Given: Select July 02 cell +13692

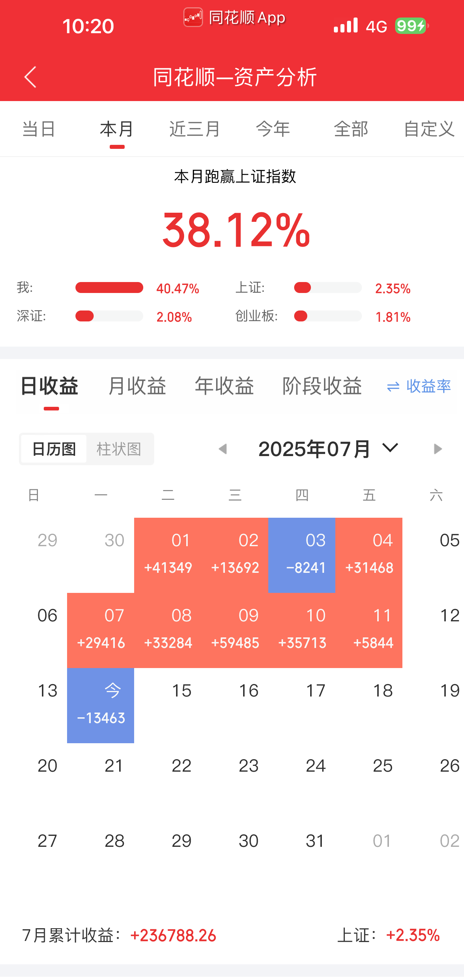Looking at the screenshot, I should (235, 555).
